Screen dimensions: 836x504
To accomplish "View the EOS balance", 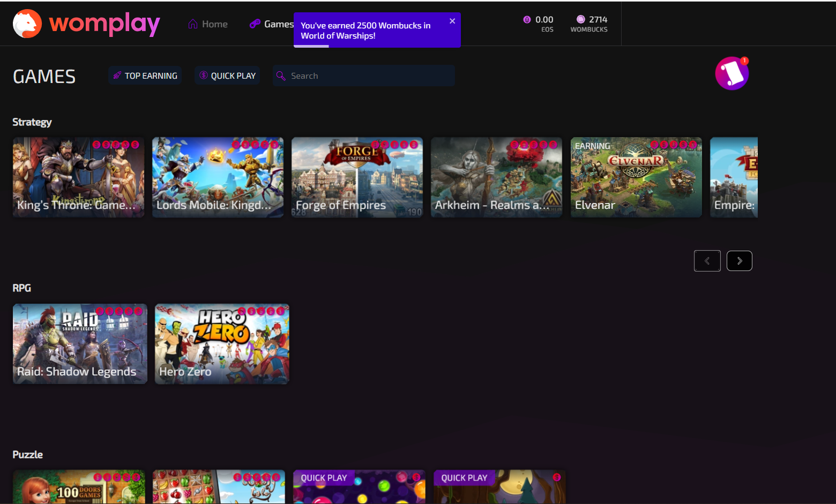I will pos(539,24).
